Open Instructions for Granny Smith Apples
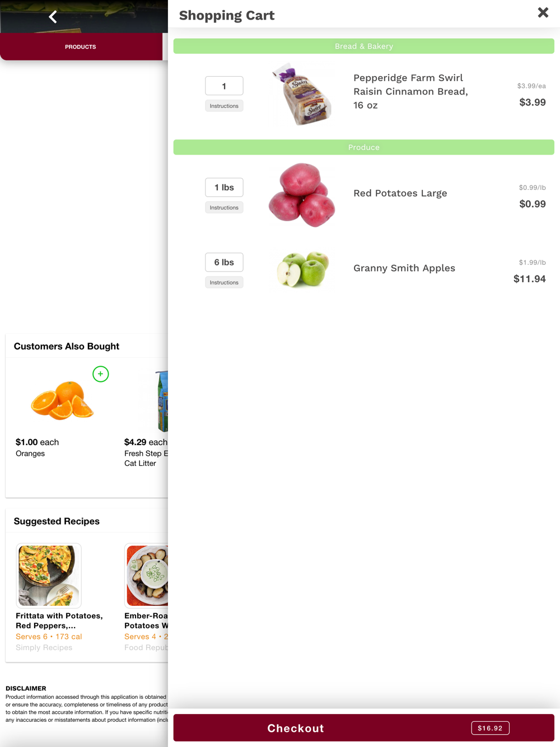The width and height of the screenshot is (560, 747). [x=224, y=283]
